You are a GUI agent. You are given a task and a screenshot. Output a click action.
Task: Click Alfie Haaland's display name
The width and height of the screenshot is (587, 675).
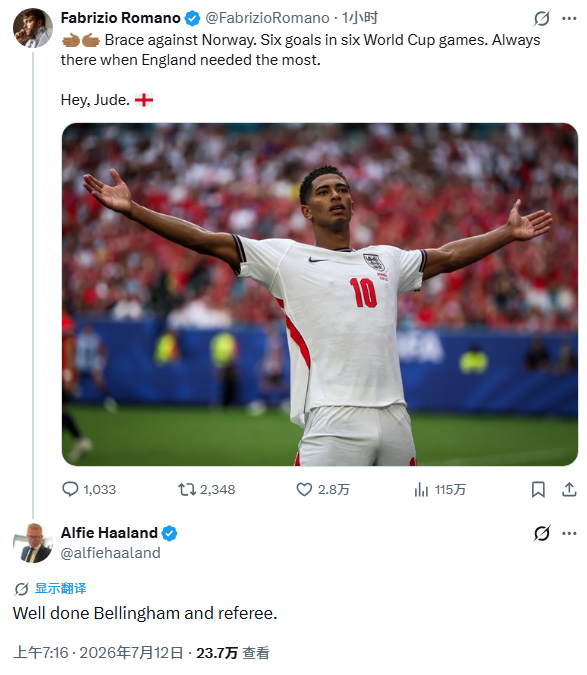pyautogui.click(x=109, y=533)
